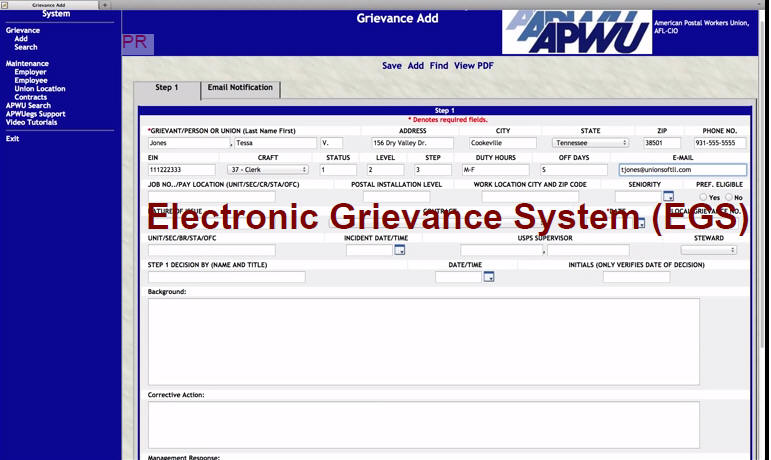Click into the Corrective Action text area
The height and width of the screenshot is (460, 771).
[x=423, y=425]
